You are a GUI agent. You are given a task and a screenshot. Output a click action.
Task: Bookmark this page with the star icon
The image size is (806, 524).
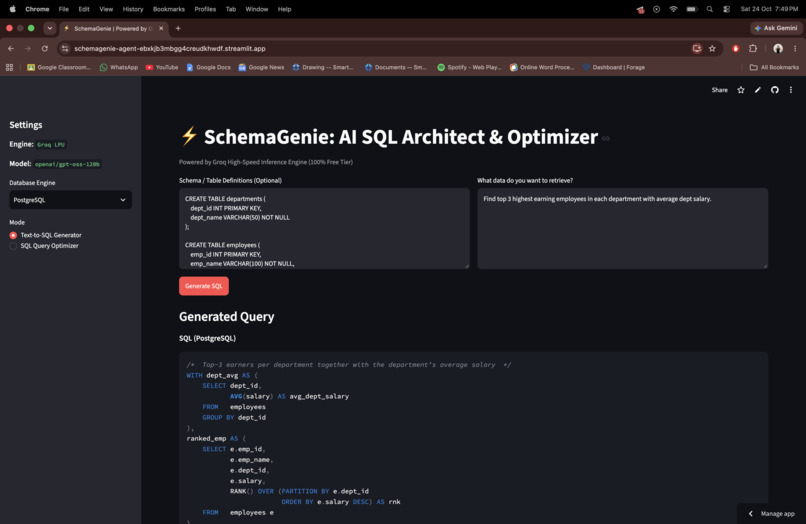712,48
